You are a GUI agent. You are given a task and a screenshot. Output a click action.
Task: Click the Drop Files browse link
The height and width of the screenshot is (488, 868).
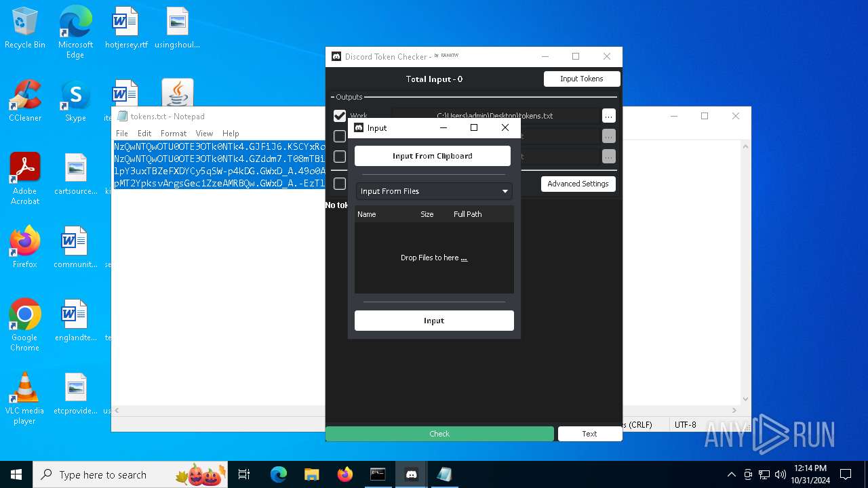tap(464, 258)
